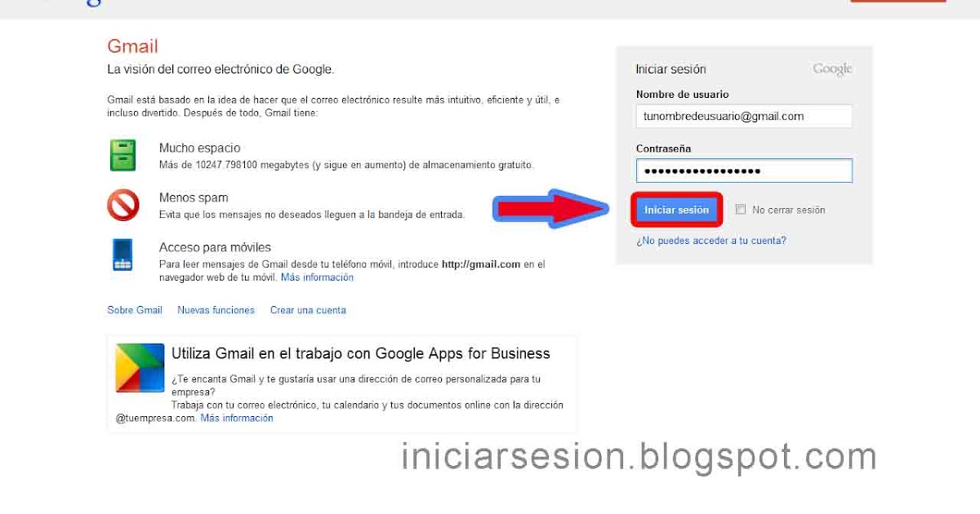This screenshot has height=514, width=980.
Task: Click La visión del correo electrónico text
Action: pos(220,69)
